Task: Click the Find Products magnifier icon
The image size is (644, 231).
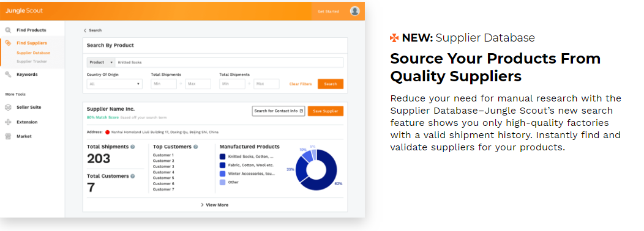Action: [8, 30]
